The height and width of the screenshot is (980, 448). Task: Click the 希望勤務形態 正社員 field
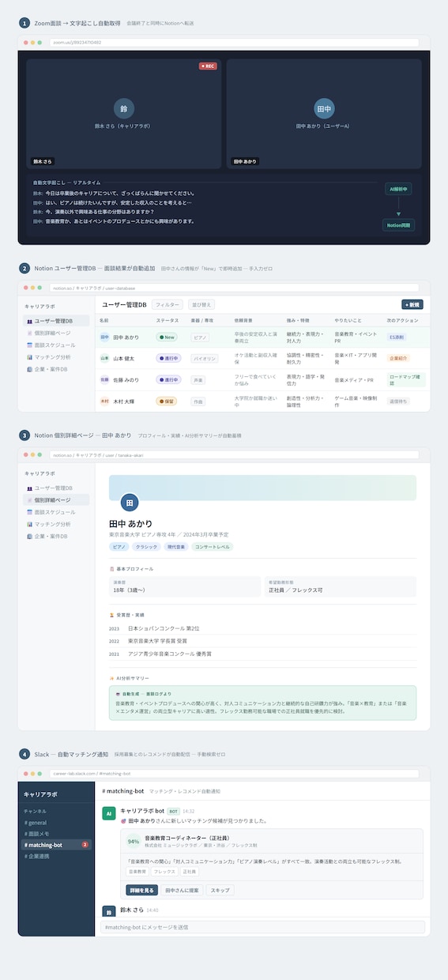tap(340, 586)
